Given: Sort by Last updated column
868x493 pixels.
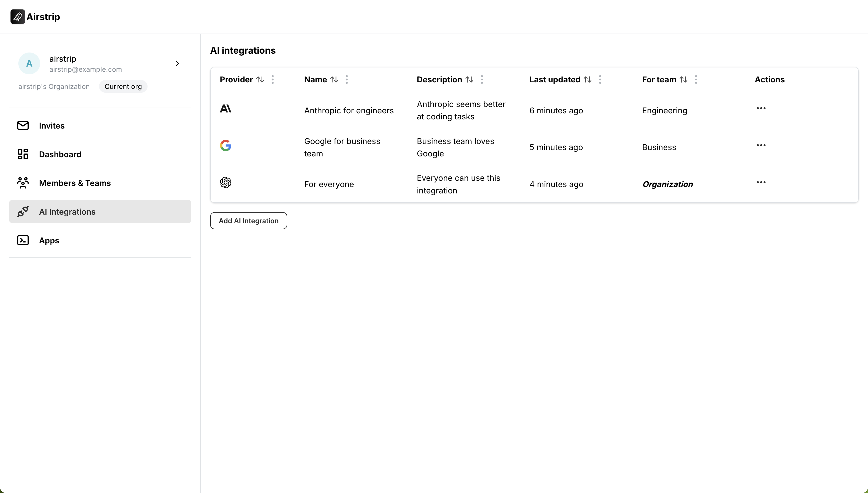Looking at the screenshot, I should (x=587, y=79).
